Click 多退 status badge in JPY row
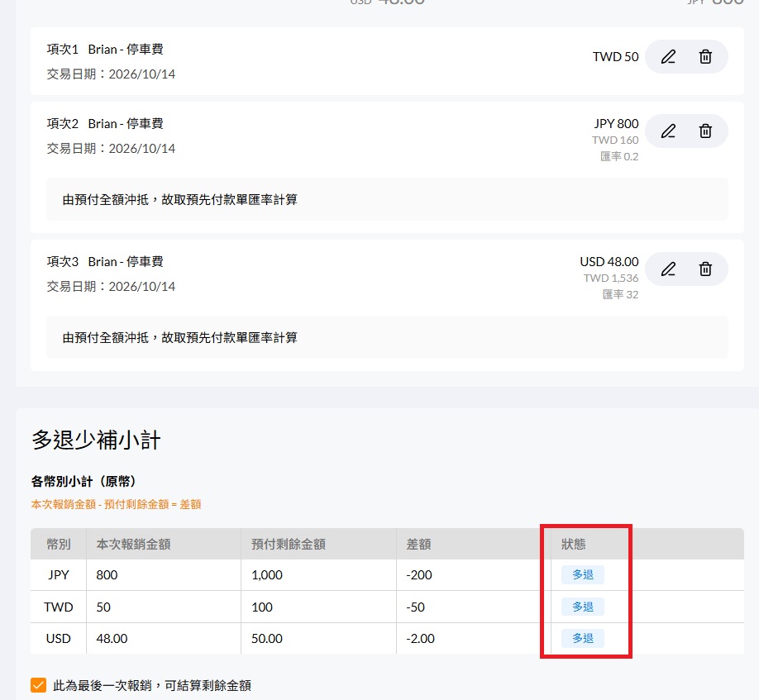The image size is (759, 700). [583, 574]
